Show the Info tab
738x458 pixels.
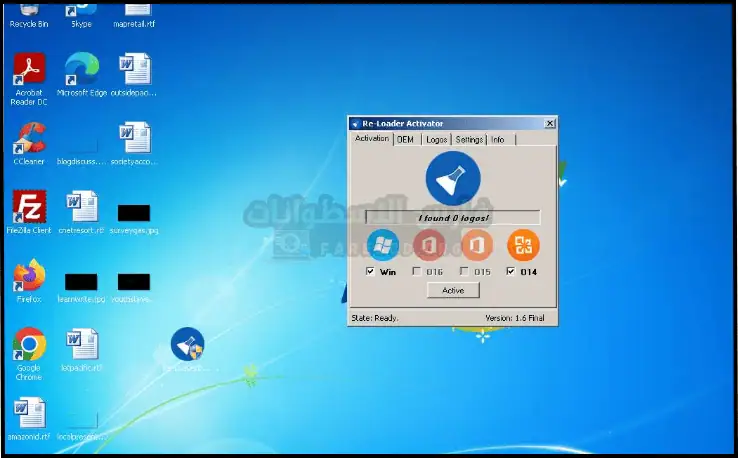pyautogui.click(x=497, y=140)
